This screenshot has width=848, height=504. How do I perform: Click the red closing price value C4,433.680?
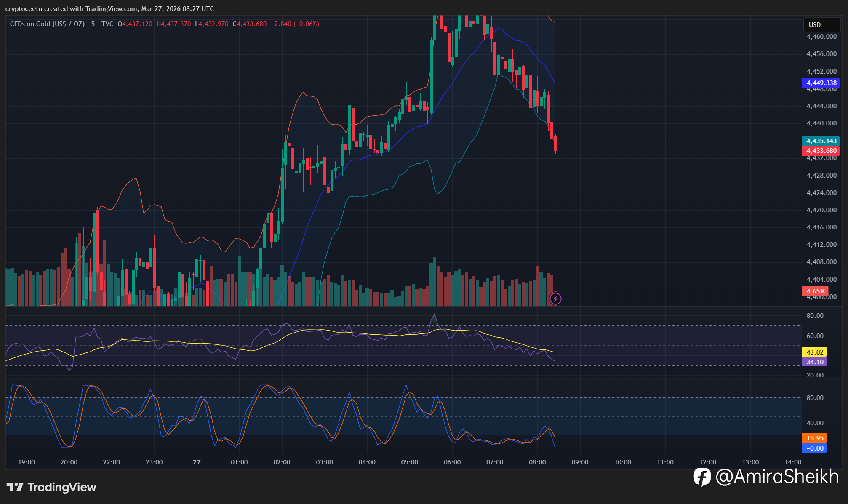[250, 24]
